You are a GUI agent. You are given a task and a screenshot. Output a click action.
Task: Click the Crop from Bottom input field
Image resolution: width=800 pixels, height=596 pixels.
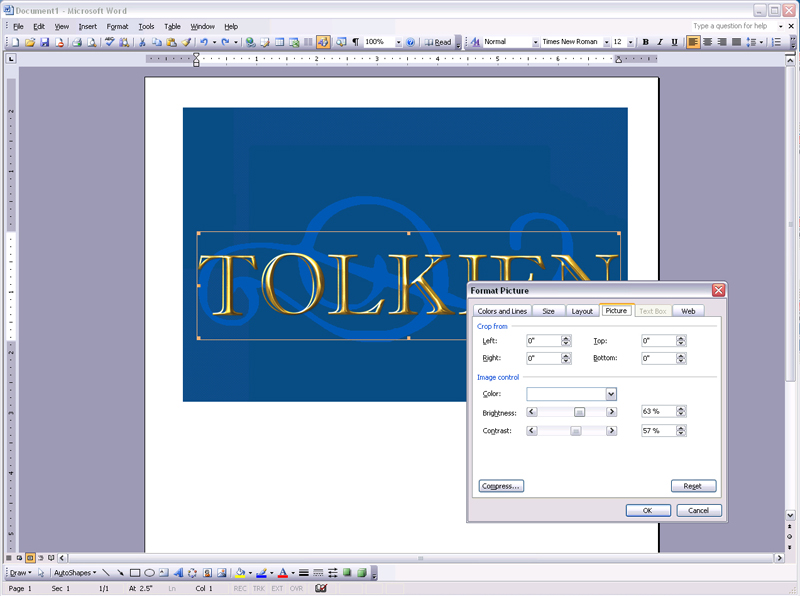(x=659, y=358)
